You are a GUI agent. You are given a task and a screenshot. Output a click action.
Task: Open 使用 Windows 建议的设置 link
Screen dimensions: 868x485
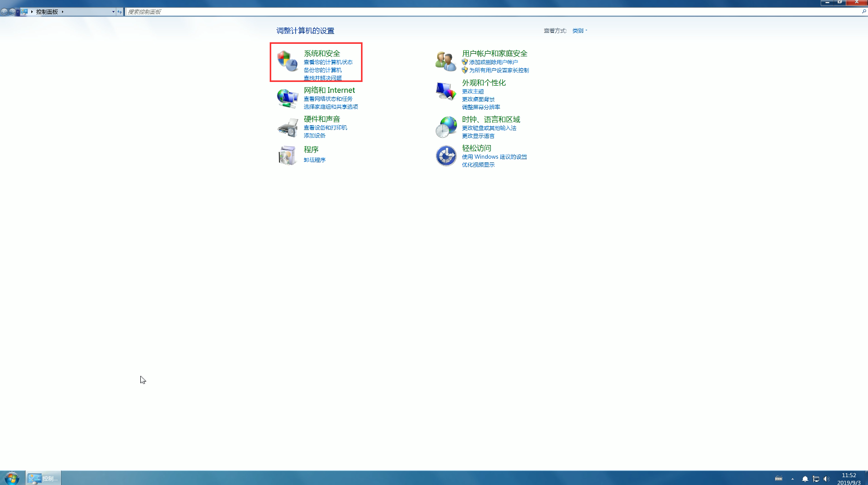coord(495,157)
